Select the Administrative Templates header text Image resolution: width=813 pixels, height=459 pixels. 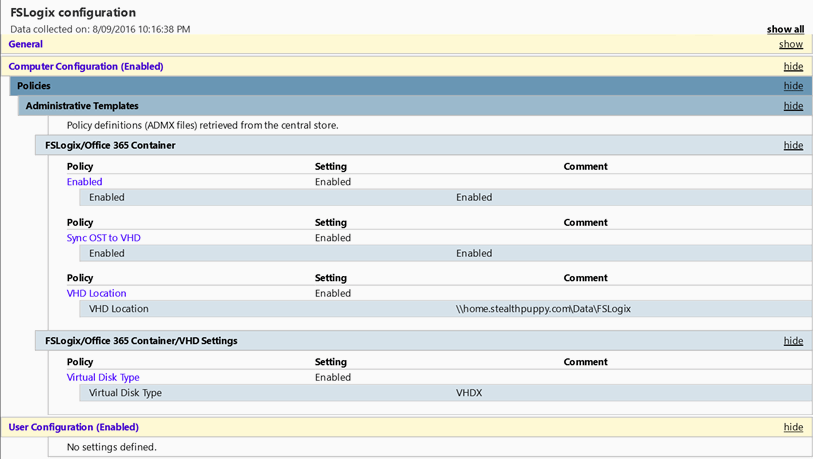click(x=82, y=106)
